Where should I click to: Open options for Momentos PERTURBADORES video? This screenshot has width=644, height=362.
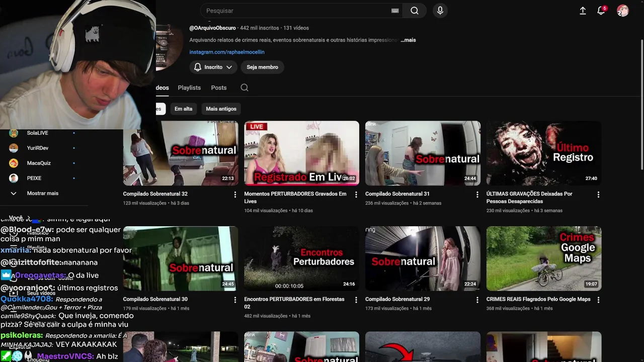point(356,195)
